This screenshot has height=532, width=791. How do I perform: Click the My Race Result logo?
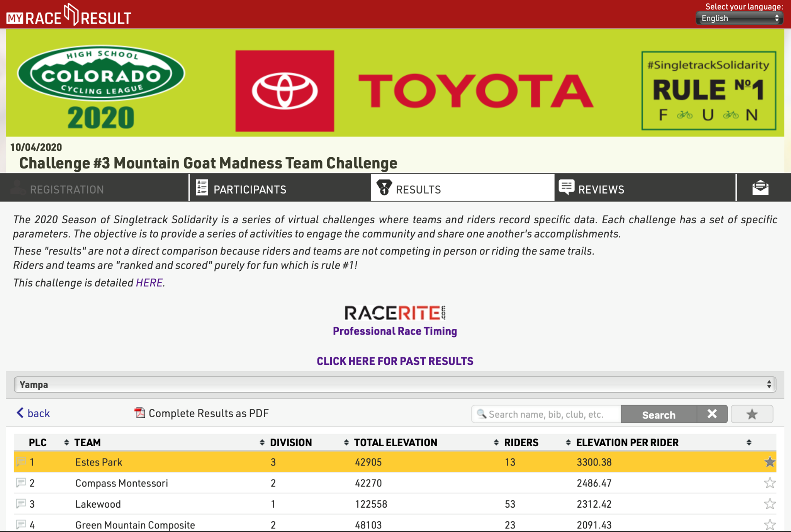[69, 15]
